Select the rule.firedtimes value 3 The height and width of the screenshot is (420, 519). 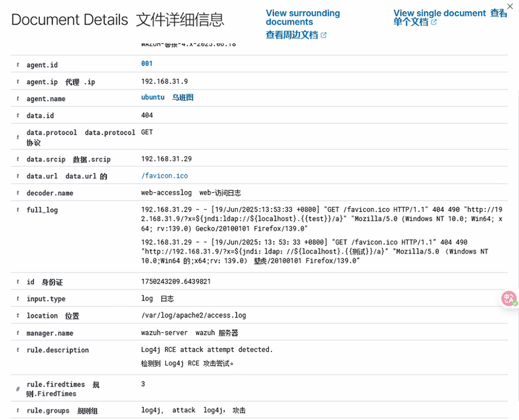143,384
